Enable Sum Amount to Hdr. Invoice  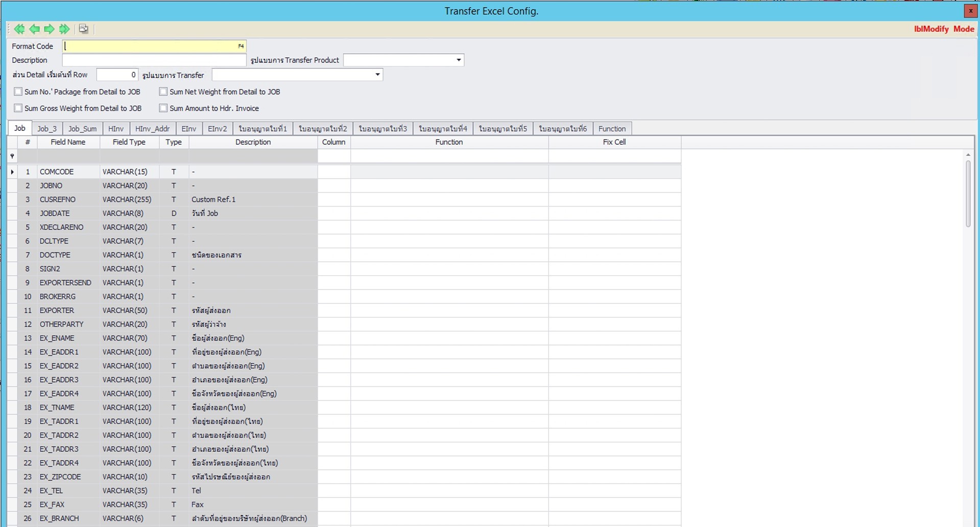point(163,108)
